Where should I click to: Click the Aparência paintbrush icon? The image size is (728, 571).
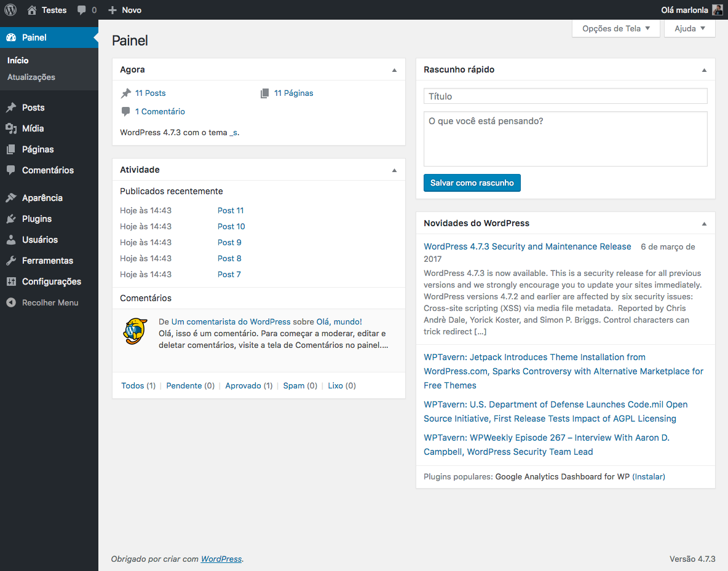point(11,198)
